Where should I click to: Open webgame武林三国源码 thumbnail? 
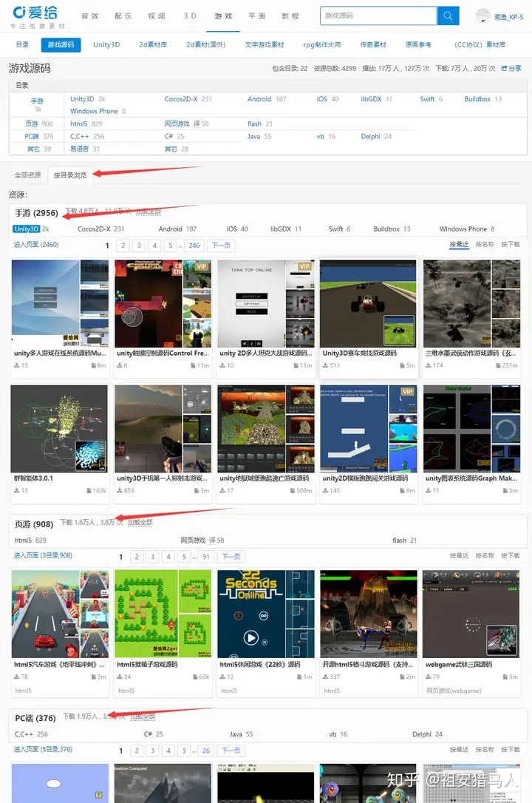(471, 614)
